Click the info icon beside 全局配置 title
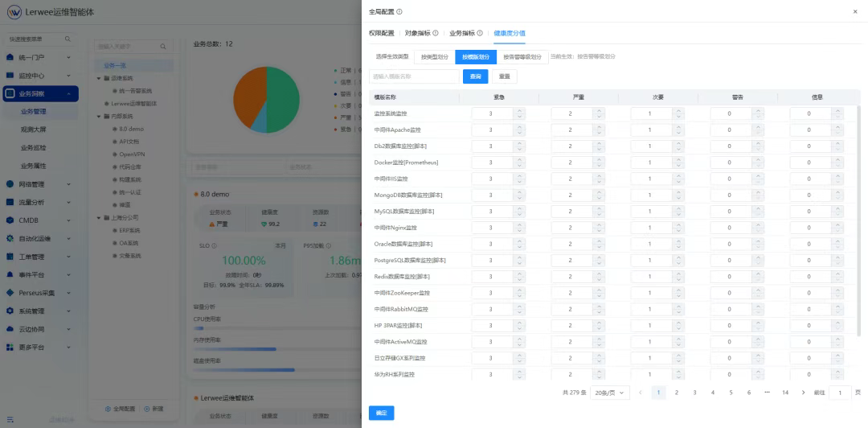This screenshot has height=428, width=868. pyautogui.click(x=399, y=12)
